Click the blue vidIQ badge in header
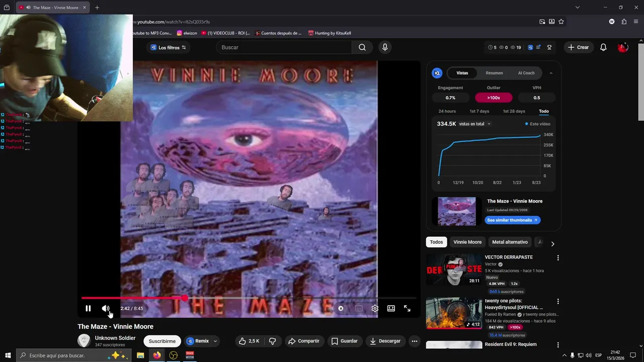 click(x=530, y=47)
